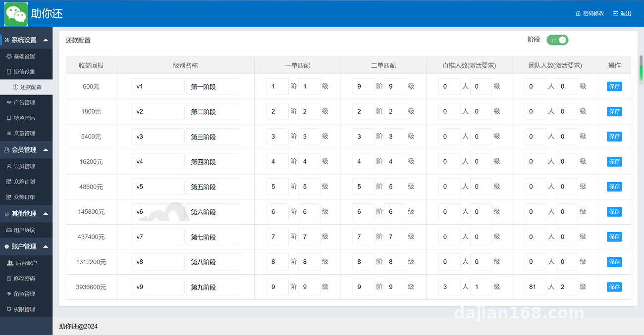The width and height of the screenshot is (644, 335).
Task: Click the lock icon beside 密码修改
Action: [578, 13]
